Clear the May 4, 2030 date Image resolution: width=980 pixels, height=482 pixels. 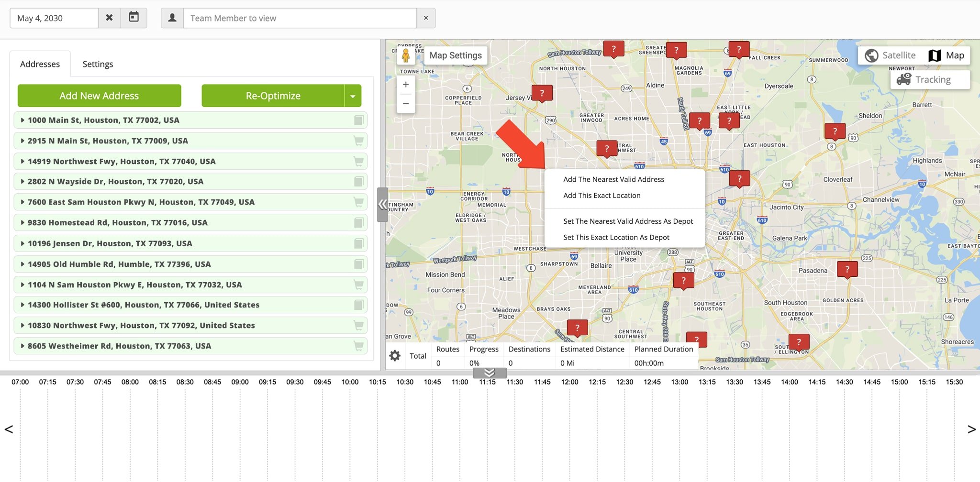pyautogui.click(x=109, y=18)
